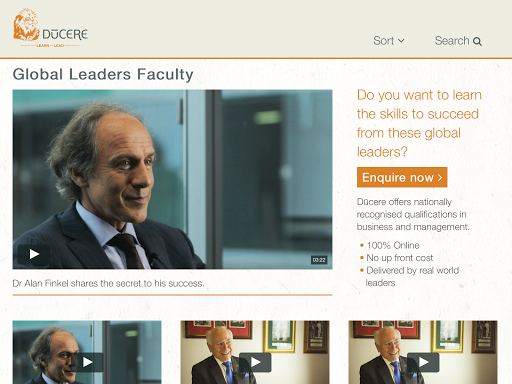Click the 03:22 duration badge

[x=319, y=260]
